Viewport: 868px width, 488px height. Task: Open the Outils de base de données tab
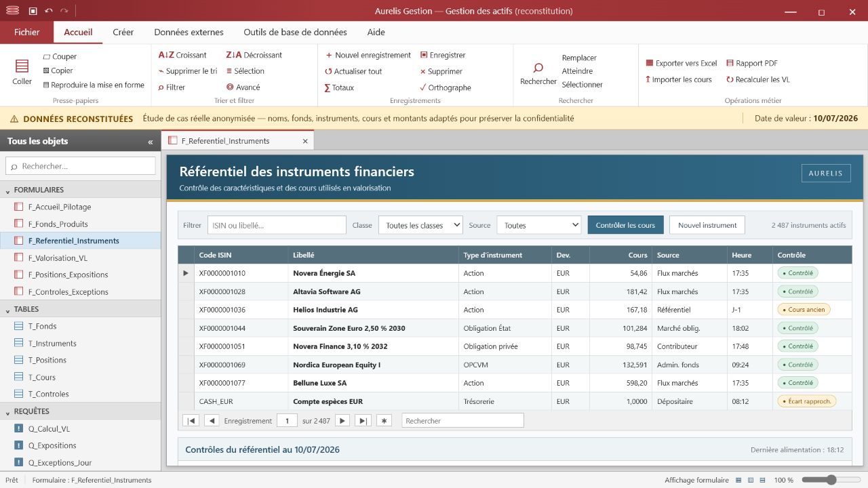(295, 32)
